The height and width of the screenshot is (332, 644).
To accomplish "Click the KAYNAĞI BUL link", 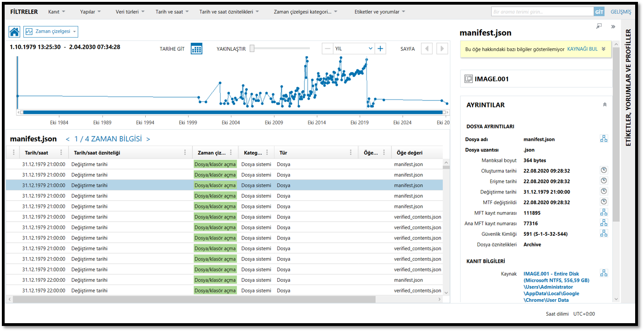I will [582, 49].
